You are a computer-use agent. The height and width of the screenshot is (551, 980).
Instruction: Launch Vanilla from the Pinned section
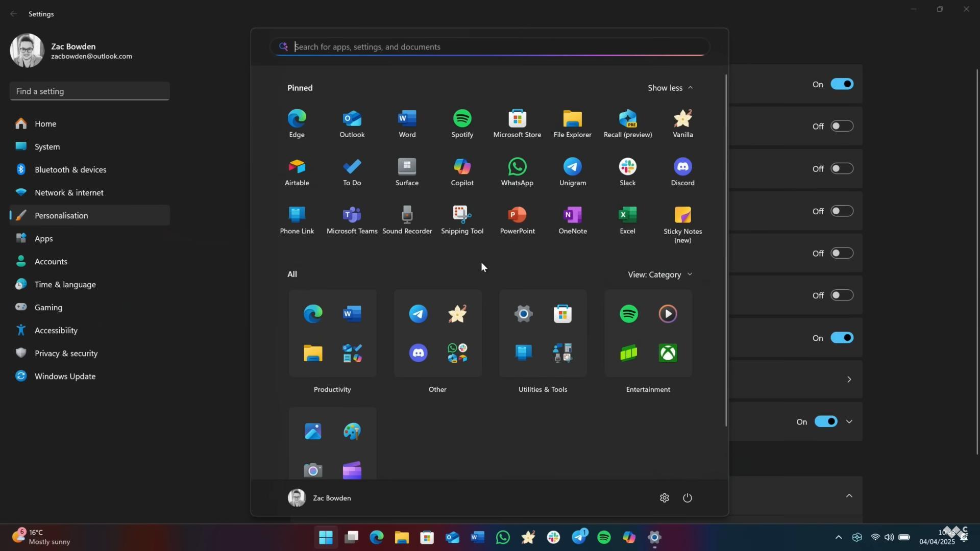click(x=682, y=123)
